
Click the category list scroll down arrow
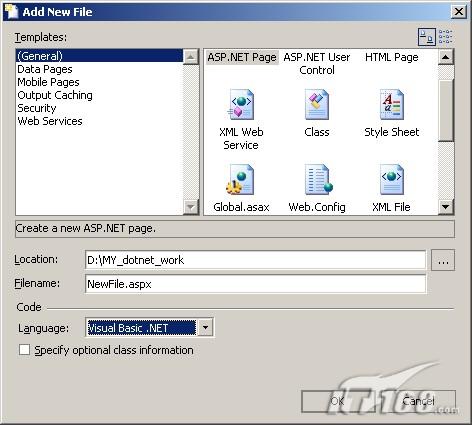191,207
